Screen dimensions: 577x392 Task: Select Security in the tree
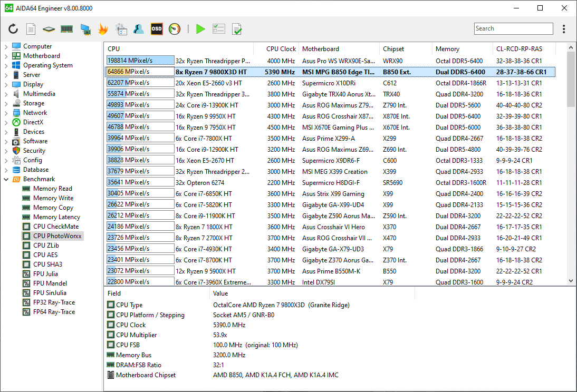click(x=34, y=151)
